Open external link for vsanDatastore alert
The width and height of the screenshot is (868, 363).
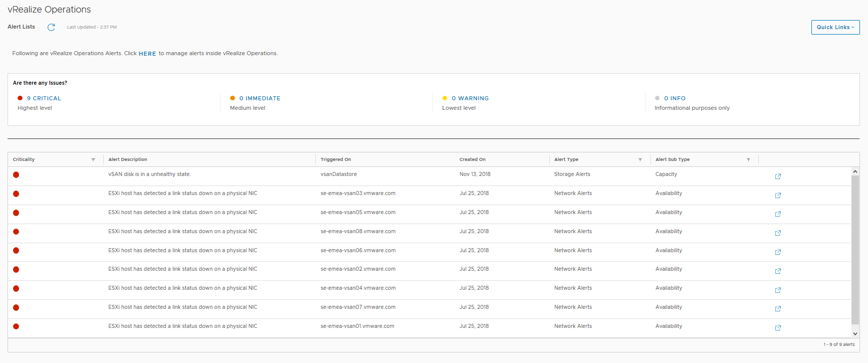778,176
